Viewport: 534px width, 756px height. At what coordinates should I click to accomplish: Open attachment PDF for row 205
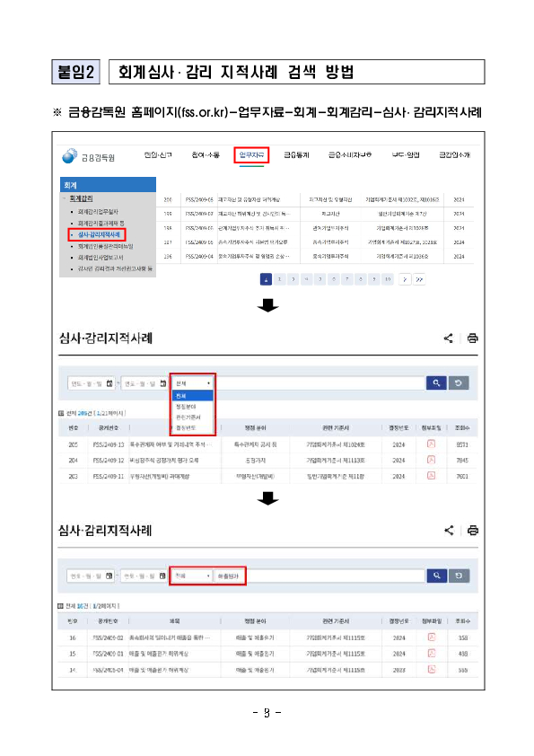[431, 444]
